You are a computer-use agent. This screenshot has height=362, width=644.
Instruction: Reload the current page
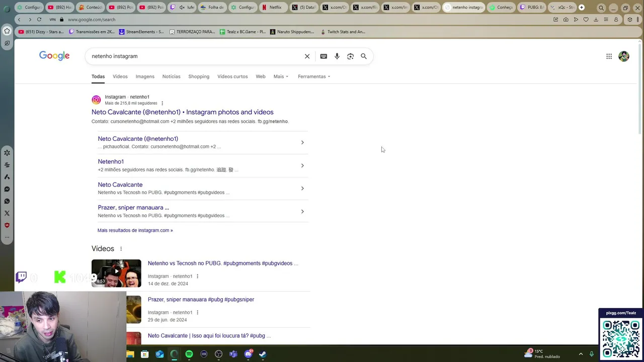39,20
